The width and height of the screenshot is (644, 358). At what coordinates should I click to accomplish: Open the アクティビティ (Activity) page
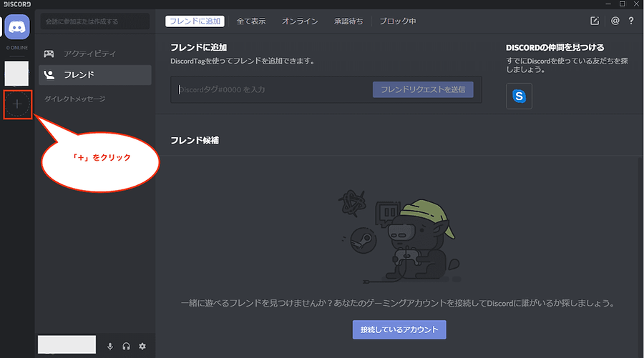[x=95, y=54]
